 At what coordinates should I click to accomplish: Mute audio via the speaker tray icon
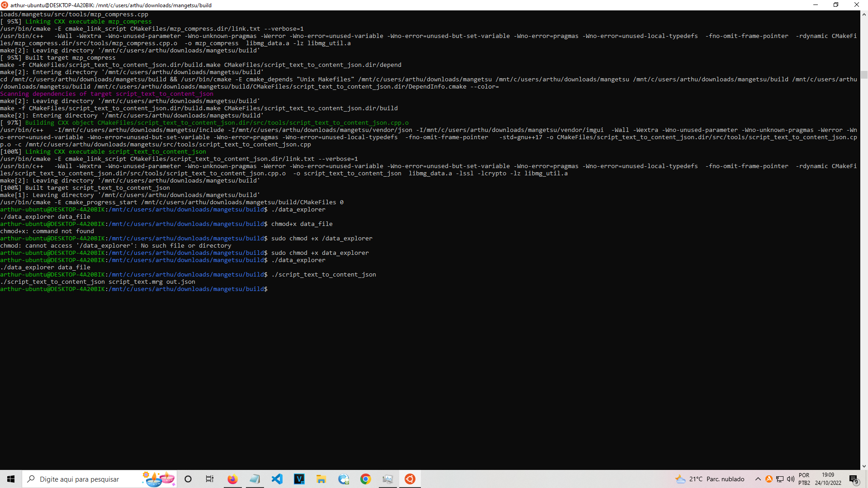(x=791, y=479)
